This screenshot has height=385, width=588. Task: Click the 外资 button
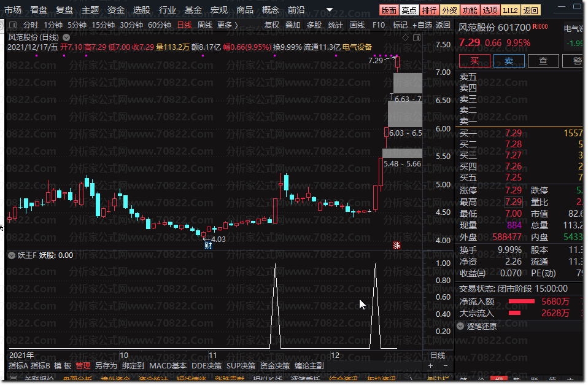[x=450, y=10]
